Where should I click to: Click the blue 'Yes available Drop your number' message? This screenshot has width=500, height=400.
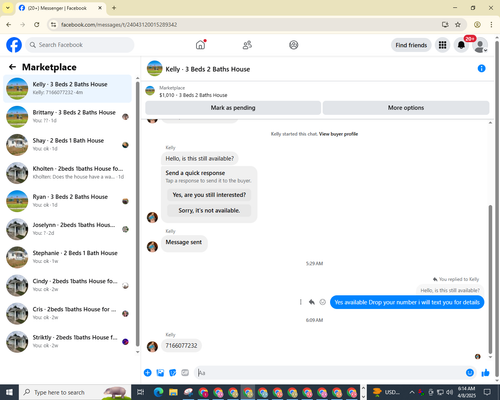tap(407, 302)
